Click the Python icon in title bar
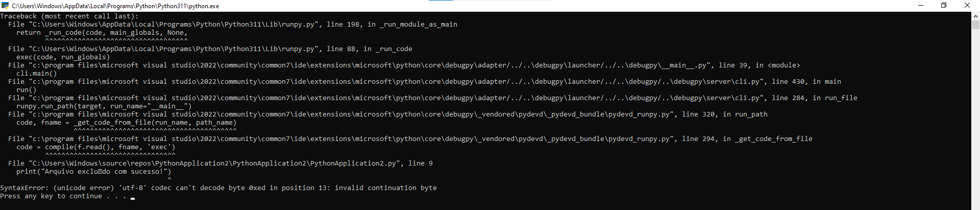Image resolution: width=980 pixels, height=210 pixels. [x=5, y=6]
